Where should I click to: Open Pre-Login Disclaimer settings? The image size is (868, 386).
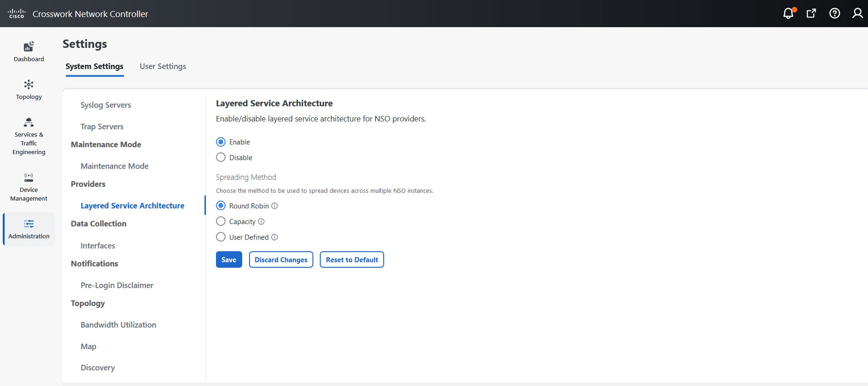coord(117,285)
